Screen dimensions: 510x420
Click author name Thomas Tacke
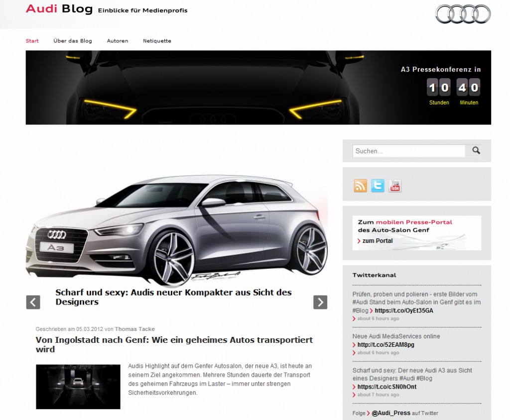(x=134, y=329)
